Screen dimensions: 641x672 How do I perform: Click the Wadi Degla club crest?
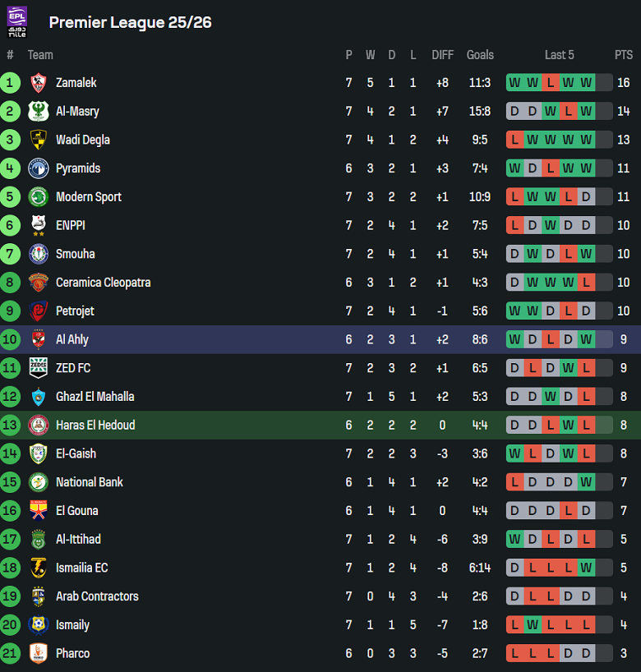(x=38, y=140)
